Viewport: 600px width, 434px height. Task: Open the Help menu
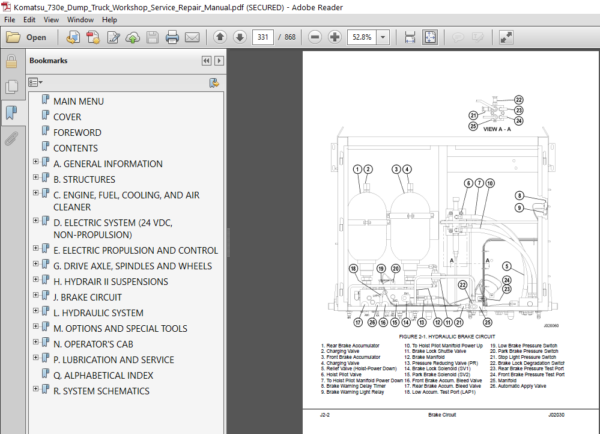109,20
